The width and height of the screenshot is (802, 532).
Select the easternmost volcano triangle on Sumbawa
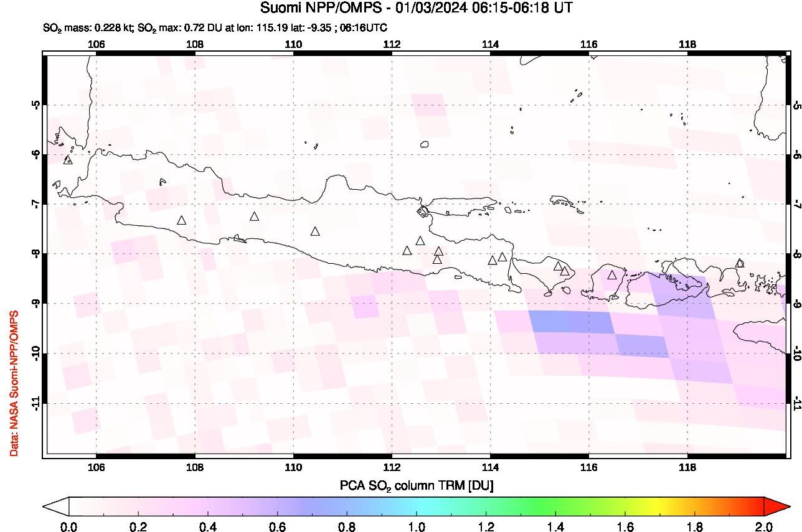coord(740,263)
